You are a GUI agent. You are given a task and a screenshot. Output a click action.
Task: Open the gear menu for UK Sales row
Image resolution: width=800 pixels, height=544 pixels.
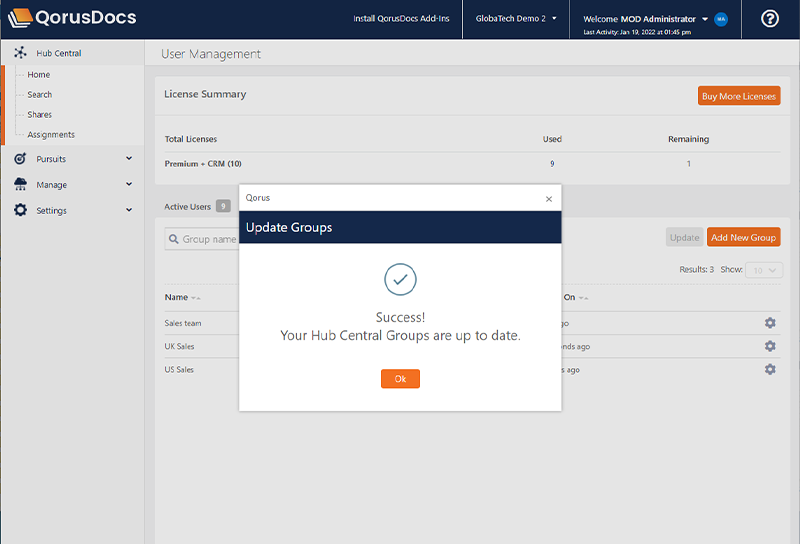pyautogui.click(x=770, y=346)
